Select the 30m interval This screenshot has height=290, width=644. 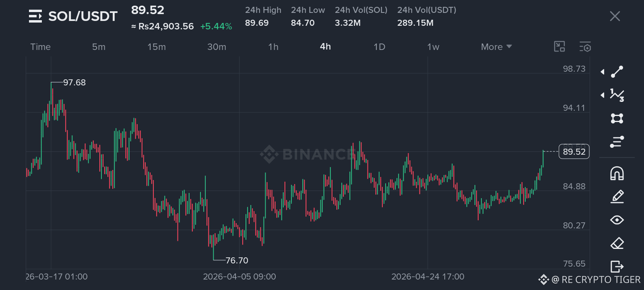pyautogui.click(x=217, y=47)
